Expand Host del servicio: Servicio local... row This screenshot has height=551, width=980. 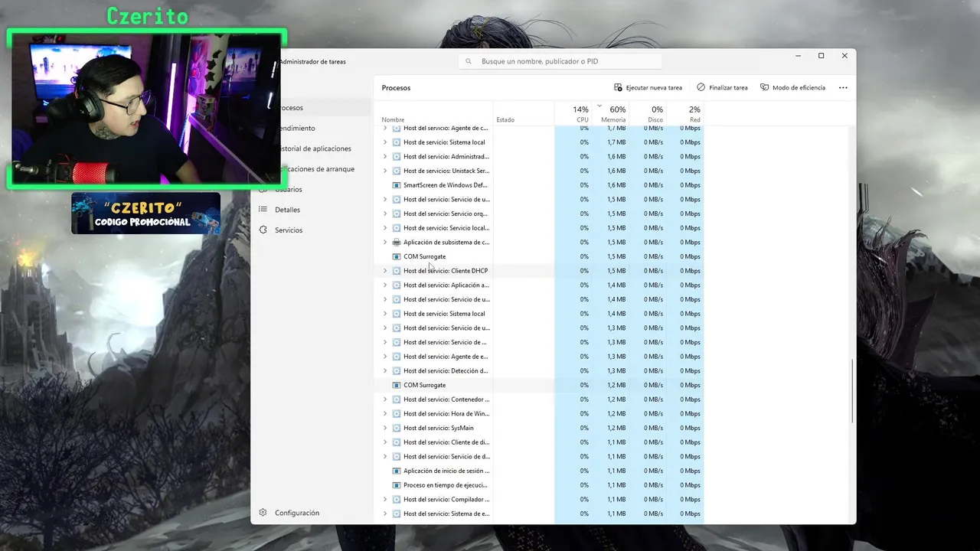point(385,228)
